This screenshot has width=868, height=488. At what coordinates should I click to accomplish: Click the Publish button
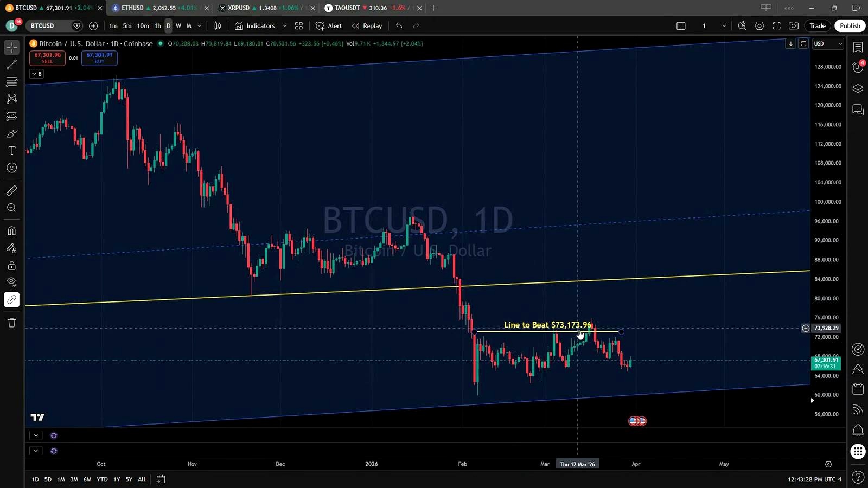click(x=850, y=25)
